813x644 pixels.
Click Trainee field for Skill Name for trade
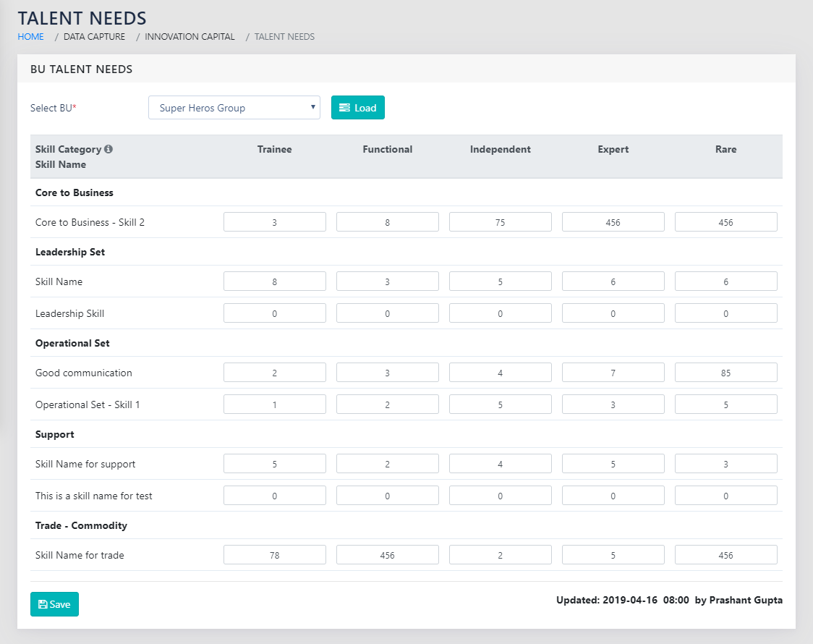[274, 555]
